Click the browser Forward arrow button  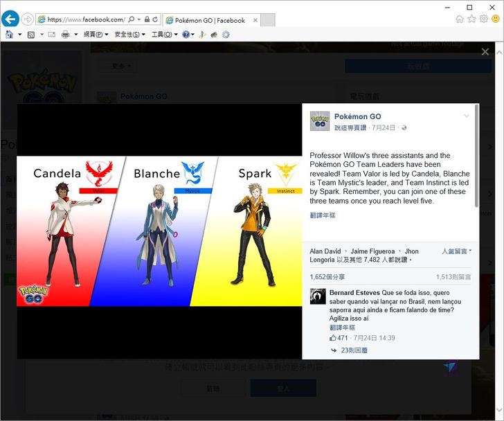[x=28, y=19]
